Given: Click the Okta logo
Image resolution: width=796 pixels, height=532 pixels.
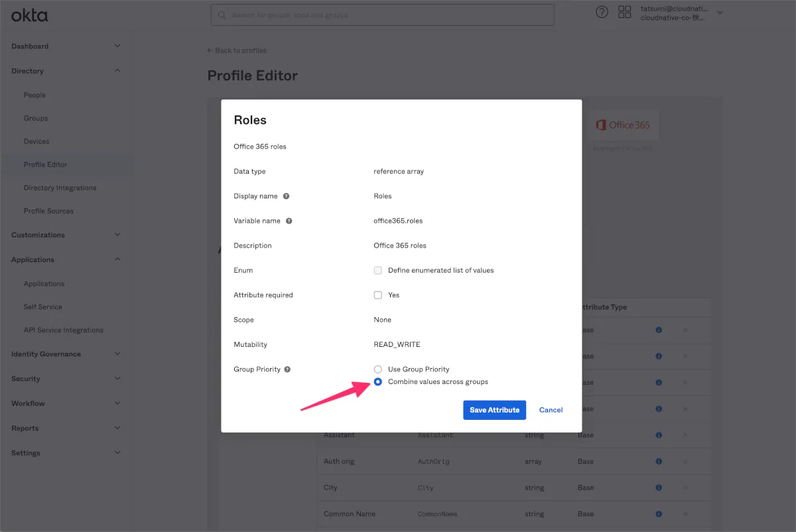Looking at the screenshot, I should point(30,15).
